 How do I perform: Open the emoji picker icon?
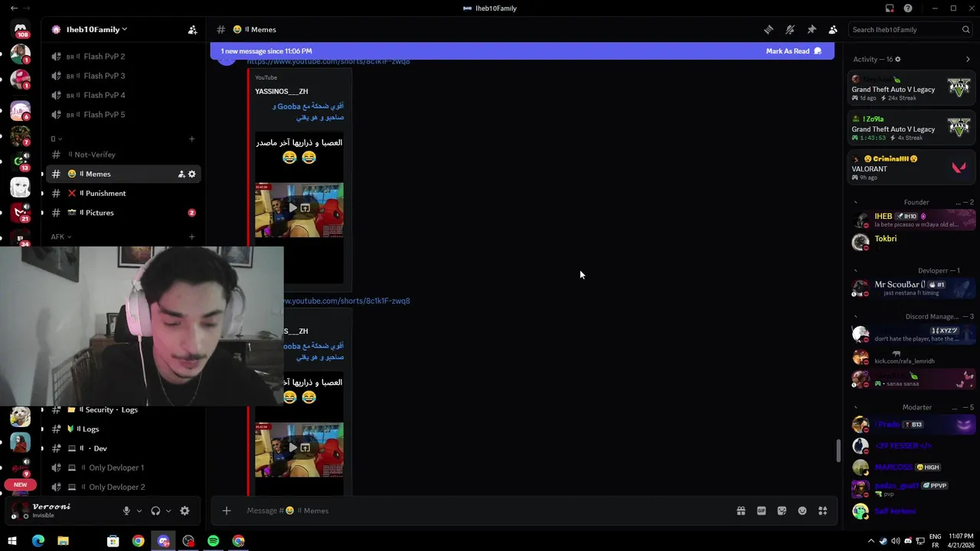tap(802, 511)
